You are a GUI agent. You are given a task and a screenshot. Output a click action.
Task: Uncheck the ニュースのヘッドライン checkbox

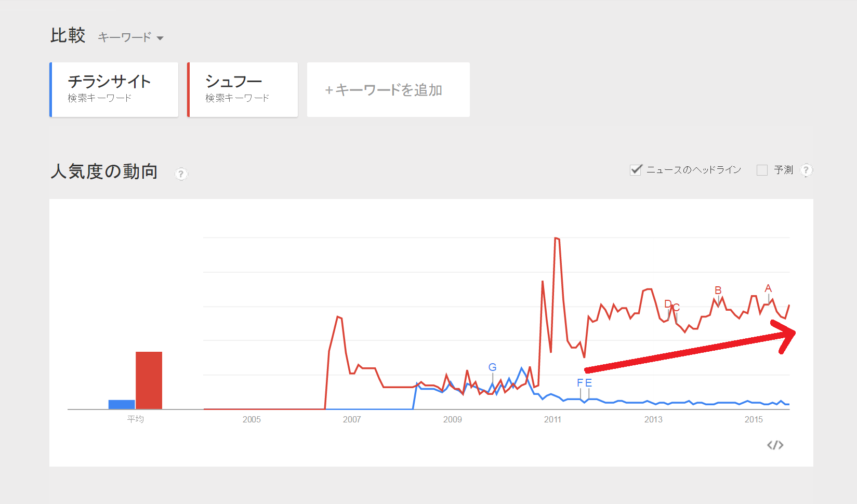click(636, 170)
